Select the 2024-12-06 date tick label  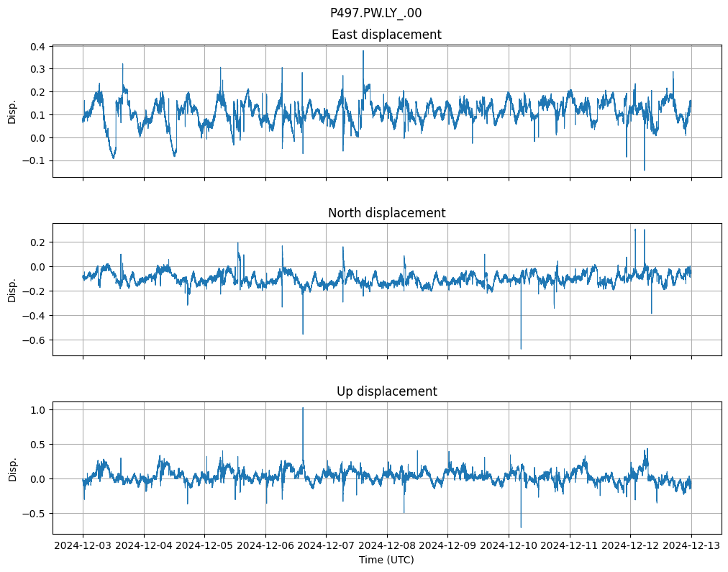[265, 546]
